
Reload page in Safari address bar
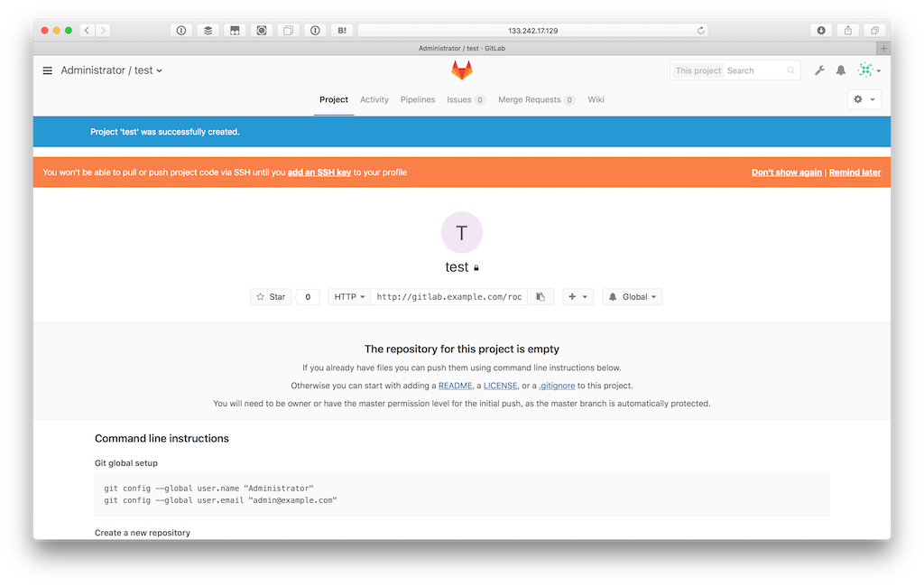[x=700, y=31]
